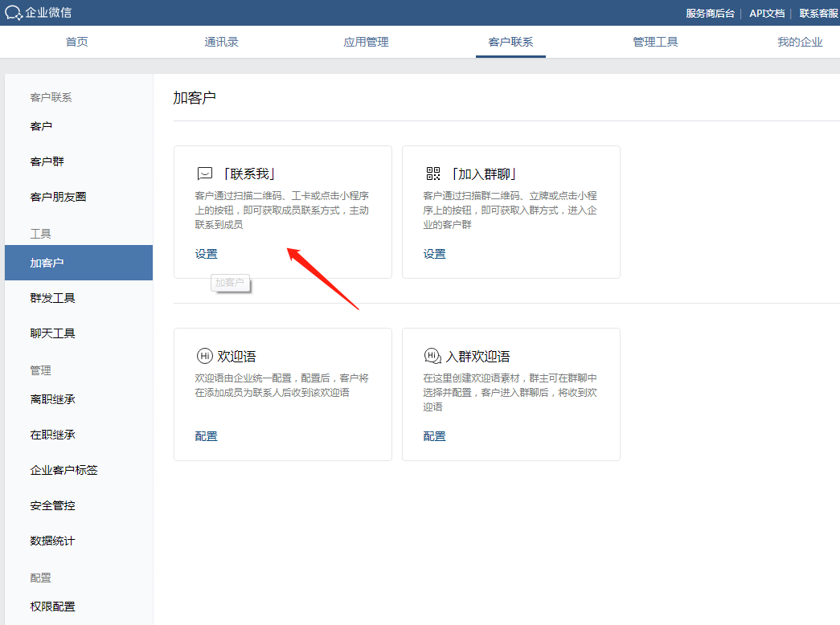Screen dimensions: 840x625
Task: Click the Hi chat bubble icon beside 入群欢迎语
Action: click(432, 356)
